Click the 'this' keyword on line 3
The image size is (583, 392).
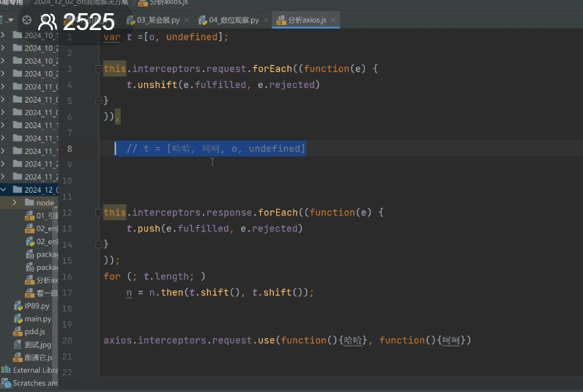coord(115,69)
